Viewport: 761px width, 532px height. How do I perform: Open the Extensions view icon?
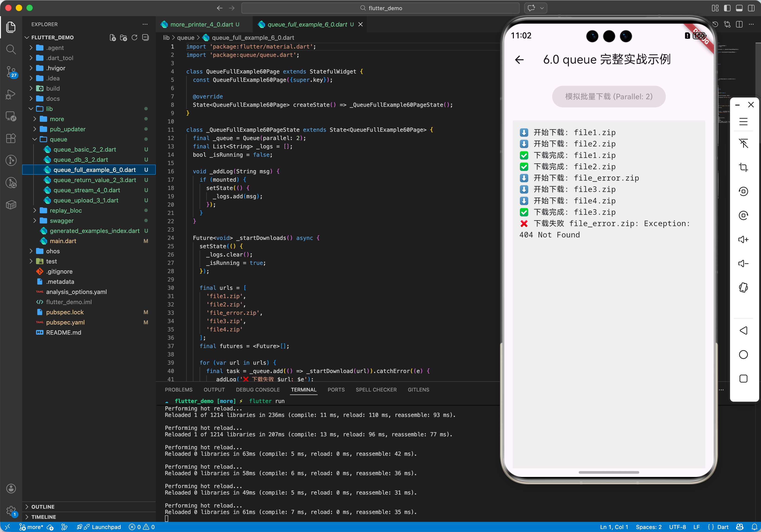click(11, 138)
